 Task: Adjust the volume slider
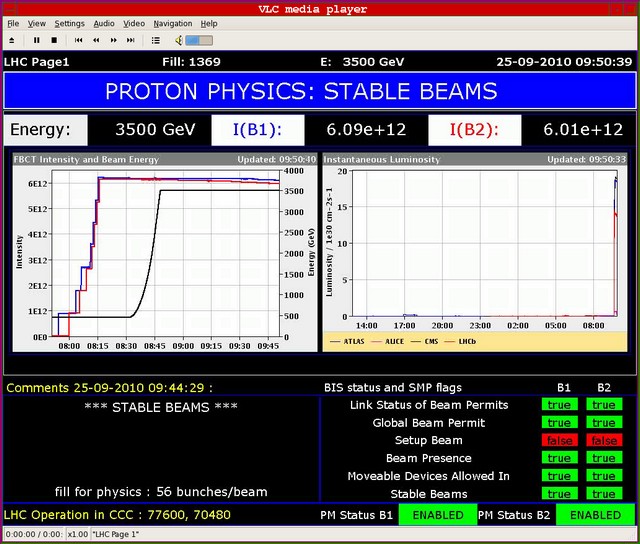click(199, 40)
